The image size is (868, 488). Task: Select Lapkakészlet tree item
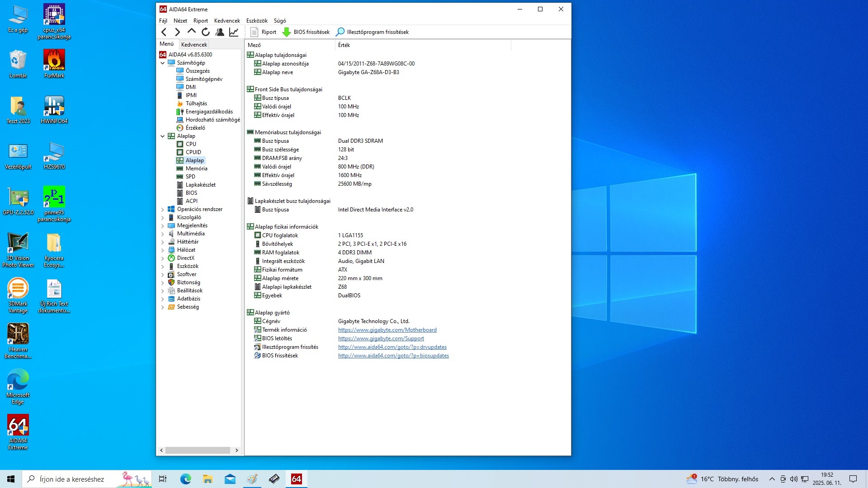click(200, 185)
